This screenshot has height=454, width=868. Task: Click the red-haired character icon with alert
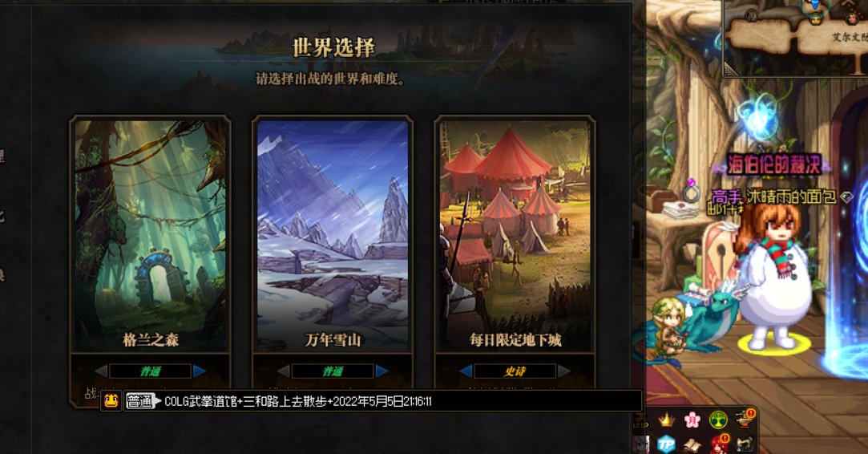point(719,444)
